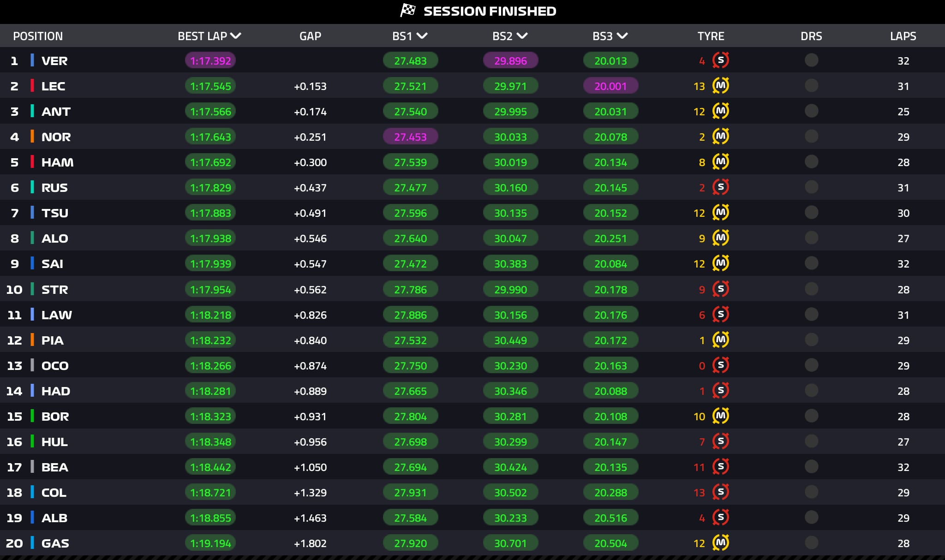
Task: Click the DRS indicator for ALB
Action: (811, 518)
